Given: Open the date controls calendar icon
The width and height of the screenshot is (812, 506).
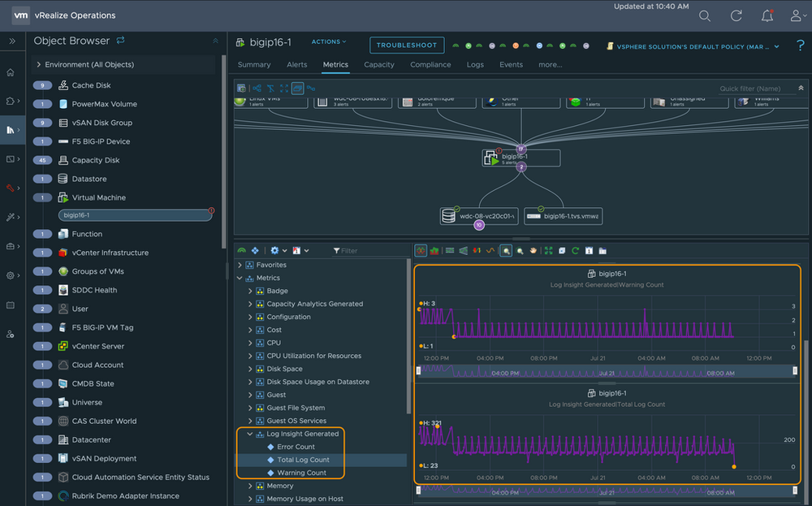Looking at the screenshot, I should 588,251.
